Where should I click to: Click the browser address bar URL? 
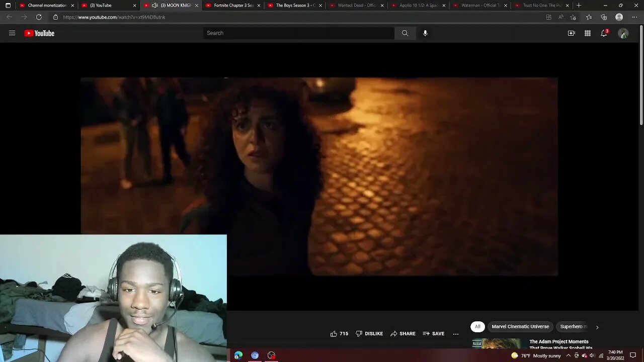point(114,17)
